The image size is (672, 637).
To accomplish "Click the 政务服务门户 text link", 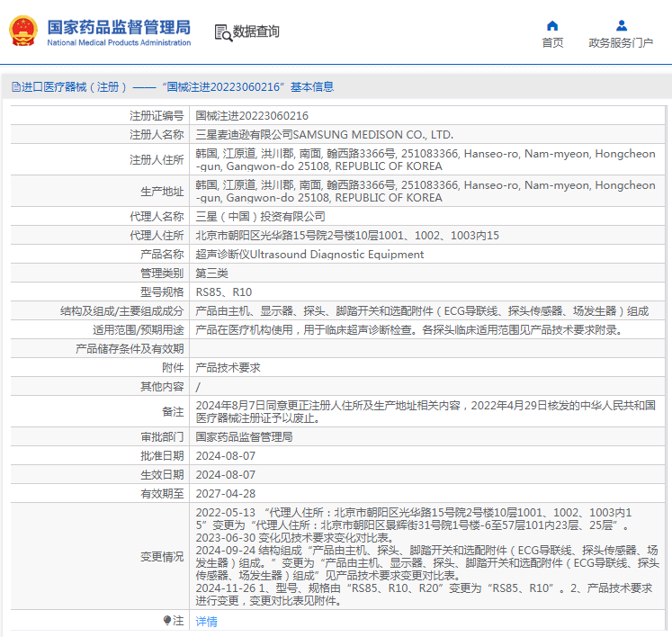I will (621, 43).
